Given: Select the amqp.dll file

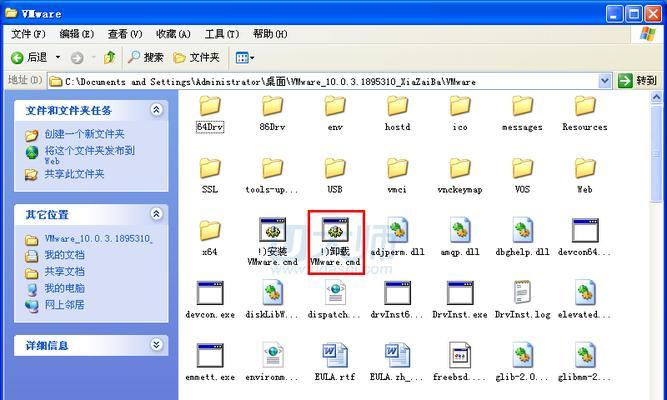Looking at the screenshot, I should pos(460,237).
